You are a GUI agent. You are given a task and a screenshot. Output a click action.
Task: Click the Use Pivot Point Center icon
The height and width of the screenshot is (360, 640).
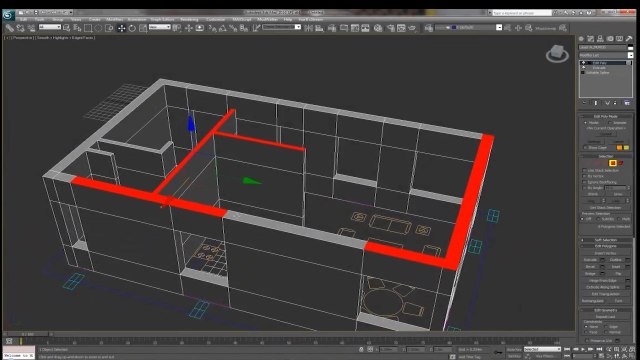tap(177, 28)
